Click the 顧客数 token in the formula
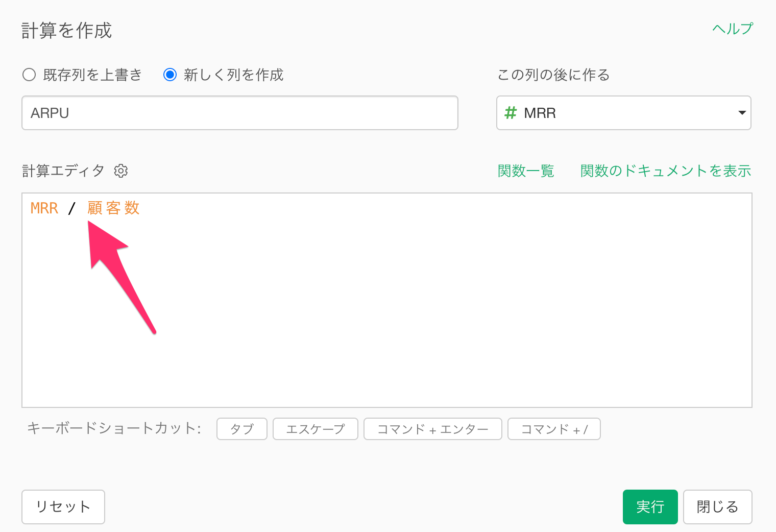 113,208
